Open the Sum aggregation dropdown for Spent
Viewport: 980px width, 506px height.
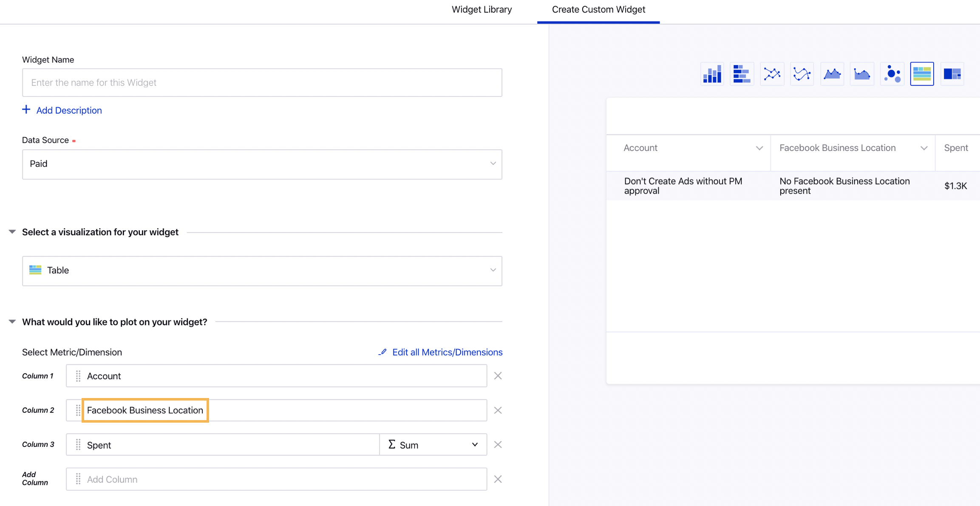point(433,445)
